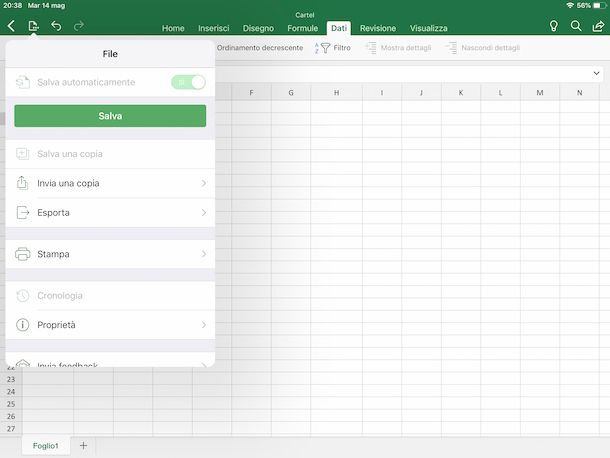This screenshot has height=458, width=610.
Task: Click the Wi-Fi status icon
Action: pos(570,5)
